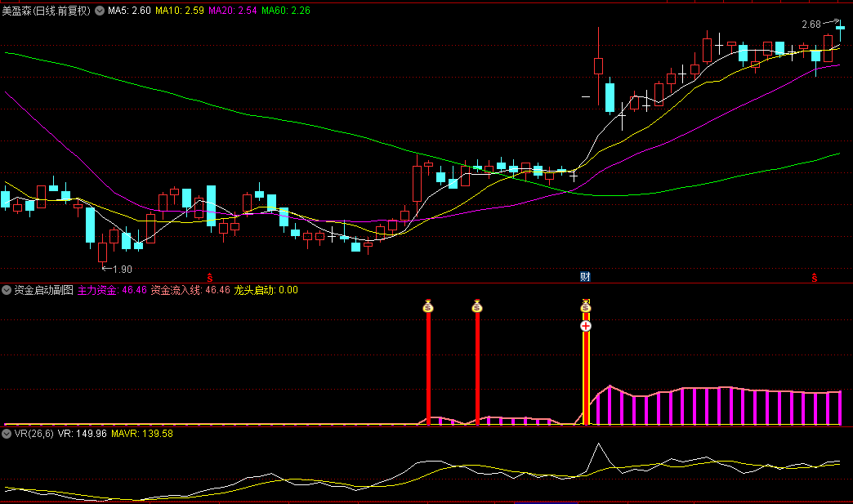Click the 2.68 high price label
The image size is (853, 504).
point(811,25)
